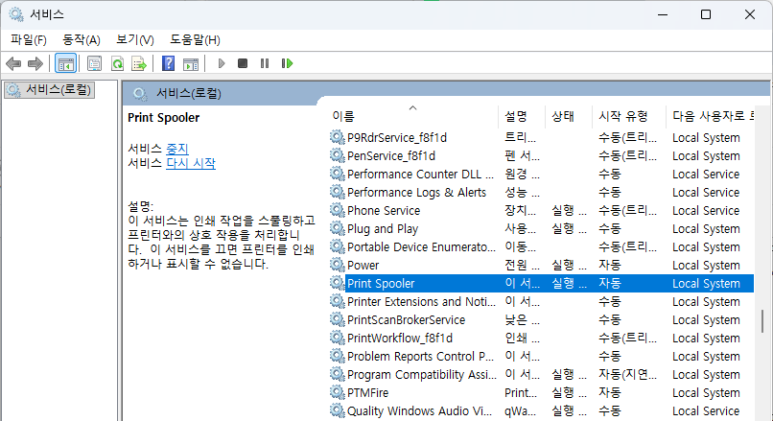This screenshot has width=773, height=421.
Task: Select the PrintScanBrokerService row
Action: 541,320
